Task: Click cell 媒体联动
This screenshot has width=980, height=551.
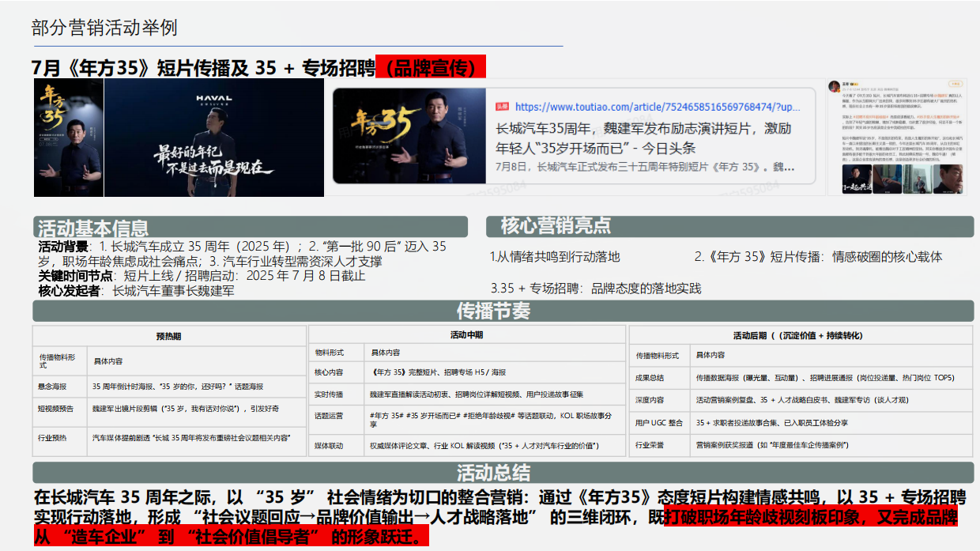Action: [x=336, y=446]
